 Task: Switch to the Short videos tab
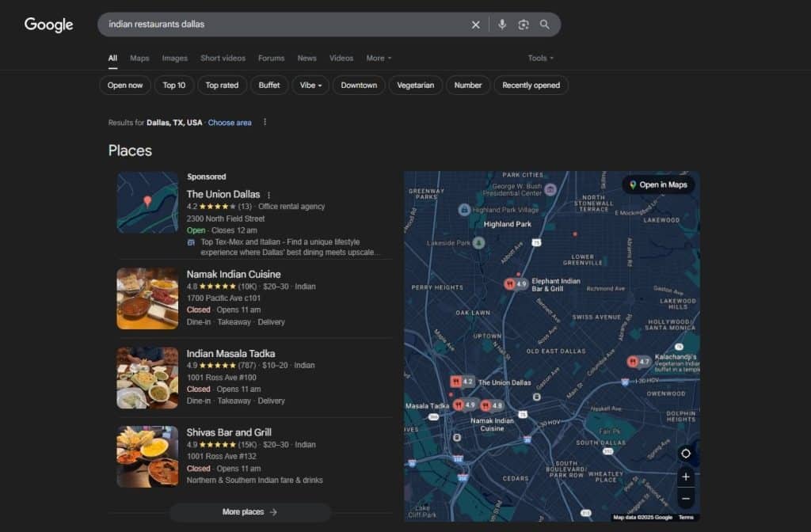223,58
